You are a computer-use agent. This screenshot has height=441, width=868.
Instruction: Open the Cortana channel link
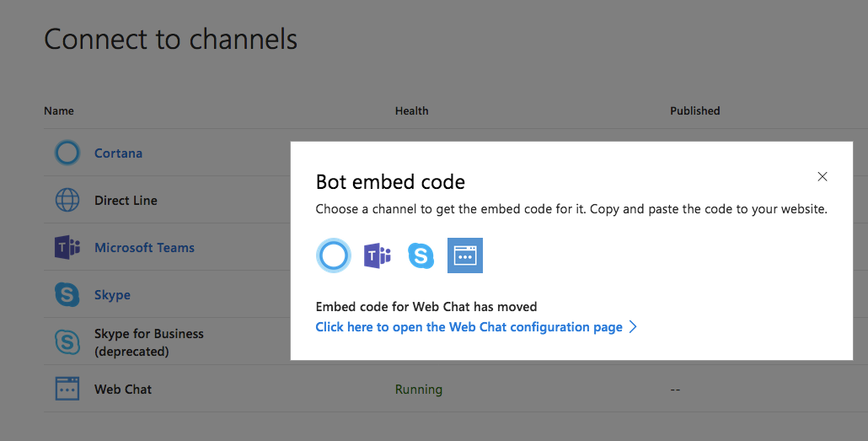click(x=118, y=153)
